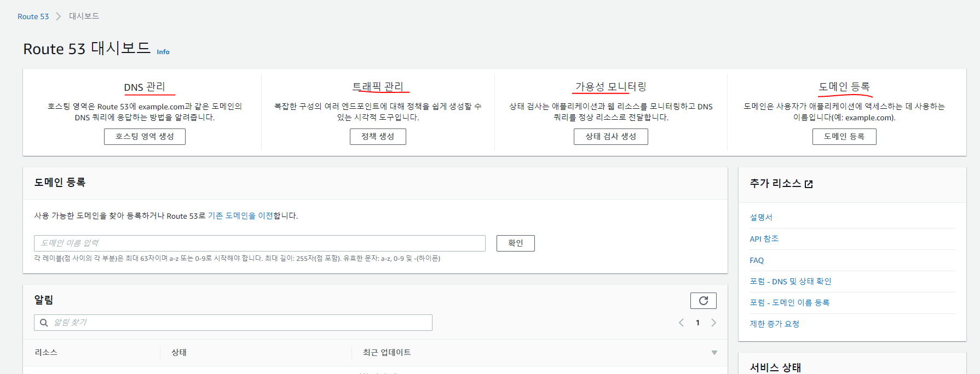The height and width of the screenshot is (374, 980).
Task: Open the API 참조 link
Action: point(764,239)
